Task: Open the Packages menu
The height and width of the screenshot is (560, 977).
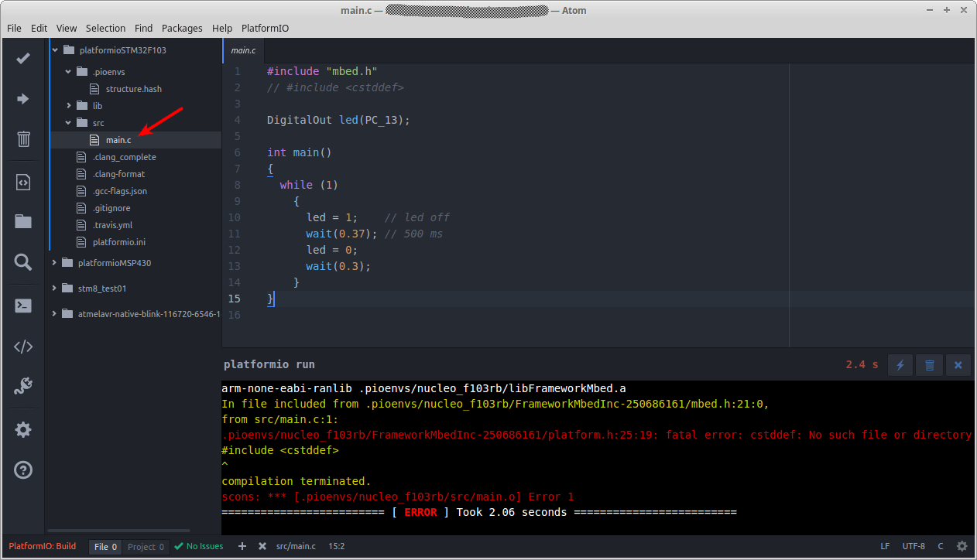Action: (x=182, y=28)
